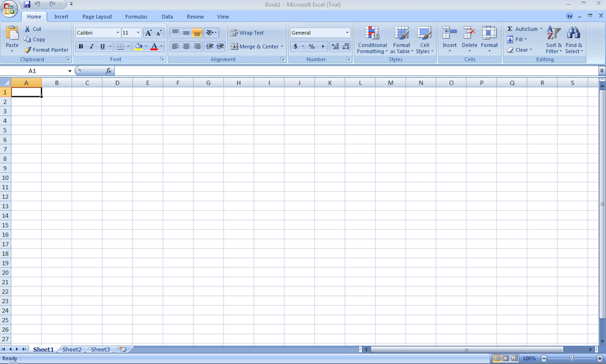Switch to Sheet2 worksheet
606x364 pixels.
pos(72,349)
